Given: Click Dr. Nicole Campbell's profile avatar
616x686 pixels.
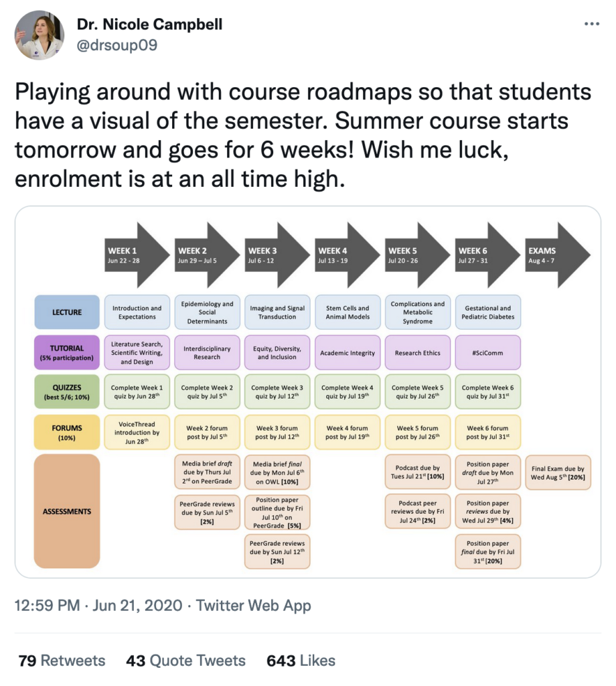Looking at the screenshot, I should coord(40,35).
